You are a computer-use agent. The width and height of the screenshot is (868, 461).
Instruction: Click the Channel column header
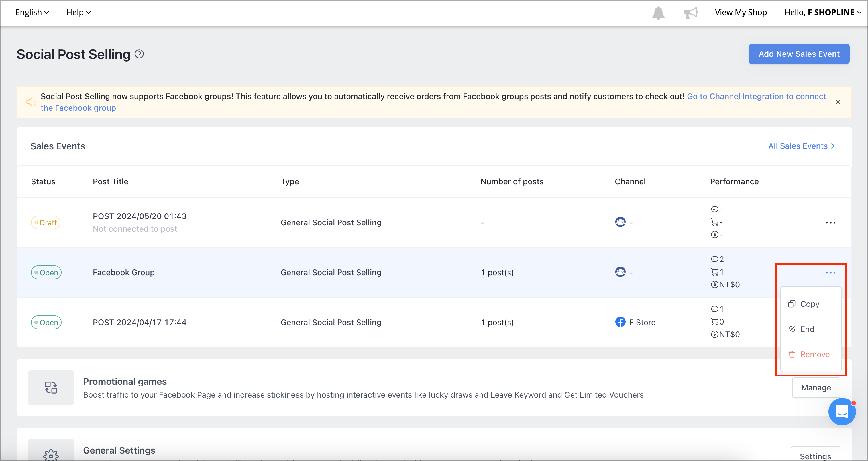(630, 182)
